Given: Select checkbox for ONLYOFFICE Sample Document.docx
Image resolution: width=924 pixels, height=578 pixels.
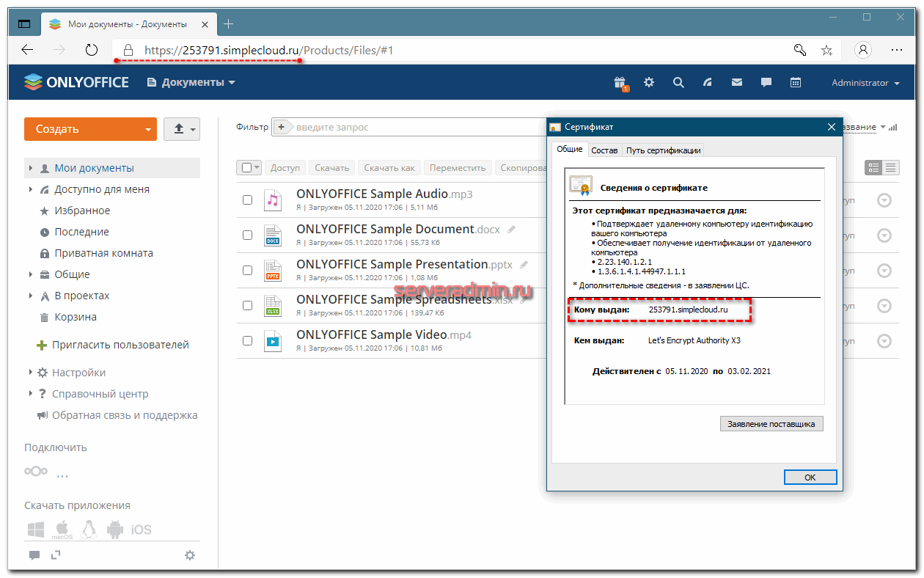Looking at the screenshot, I should pos(248,235).
